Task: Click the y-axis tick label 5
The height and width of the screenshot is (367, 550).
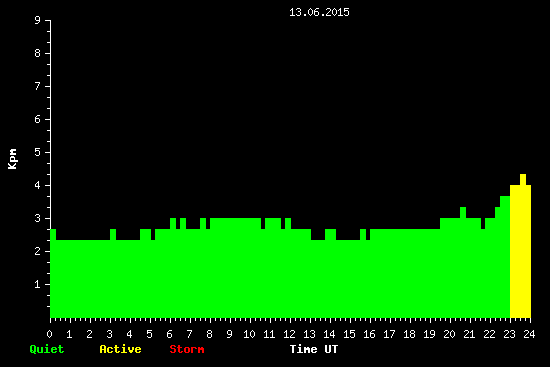Action: click(x=38, y=152)
